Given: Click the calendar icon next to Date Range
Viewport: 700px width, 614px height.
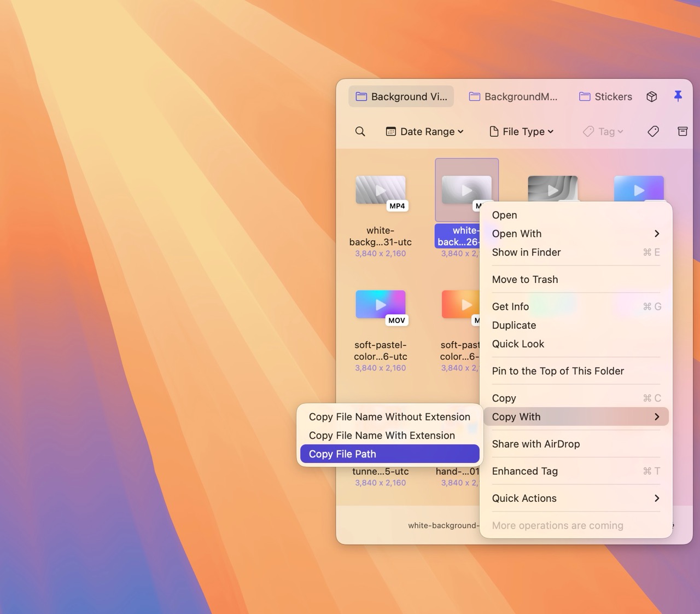Looking at the screenshot, I should pos(391,131).
